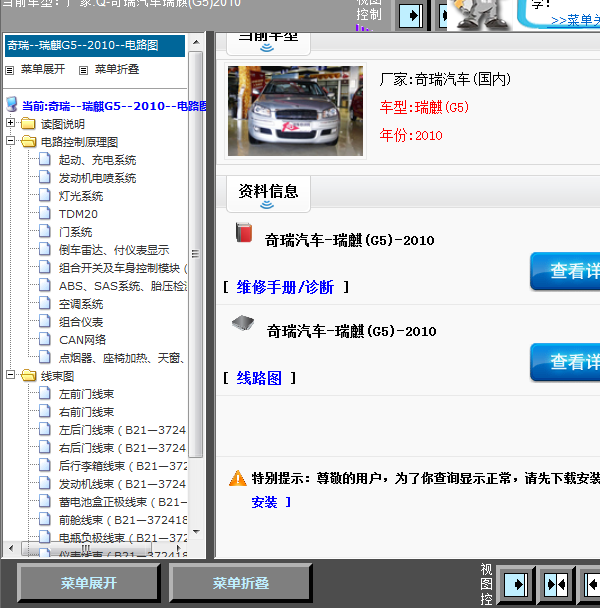Image resolution: width=600 pixels, height=608 pixels.
Task: Select 灯光系统 in the tree
Action: pyautogui.click(x=81, y=196)
